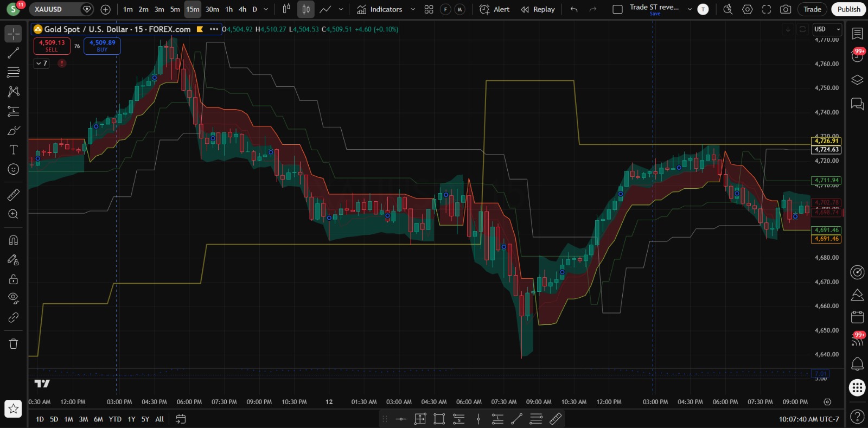This screenshot has width=868, height=428.
Task: Switch to 30m timeframe
Action: (x=212, y=9)
